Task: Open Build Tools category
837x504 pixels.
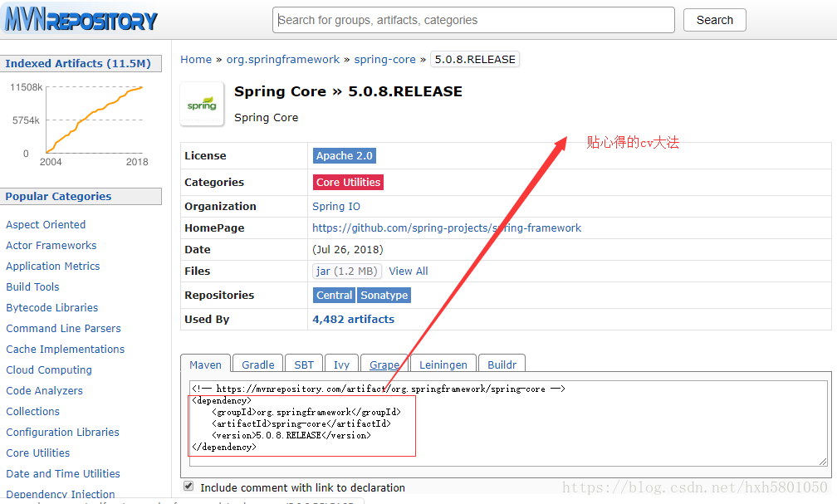Action: pyautogui.click(x=32, y=287)
